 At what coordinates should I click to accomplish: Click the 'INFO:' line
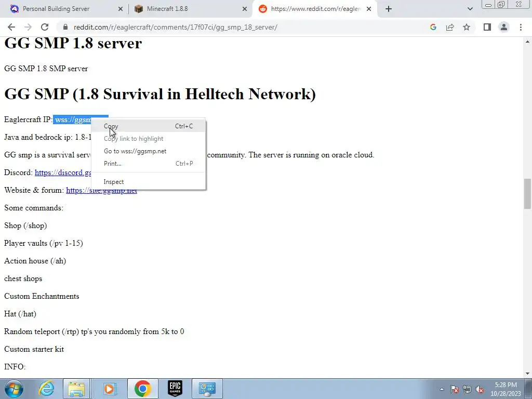[15, 367]
